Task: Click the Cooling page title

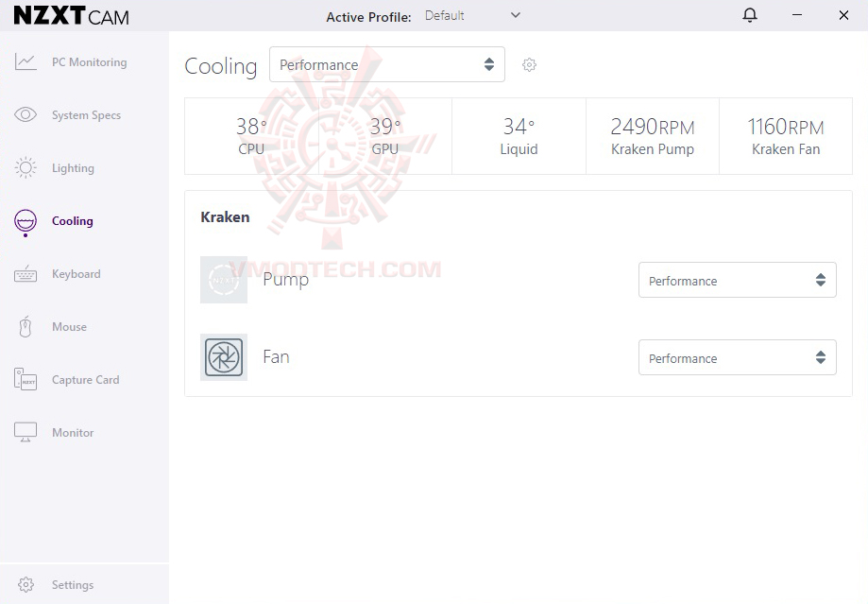Action: (221, 66)
